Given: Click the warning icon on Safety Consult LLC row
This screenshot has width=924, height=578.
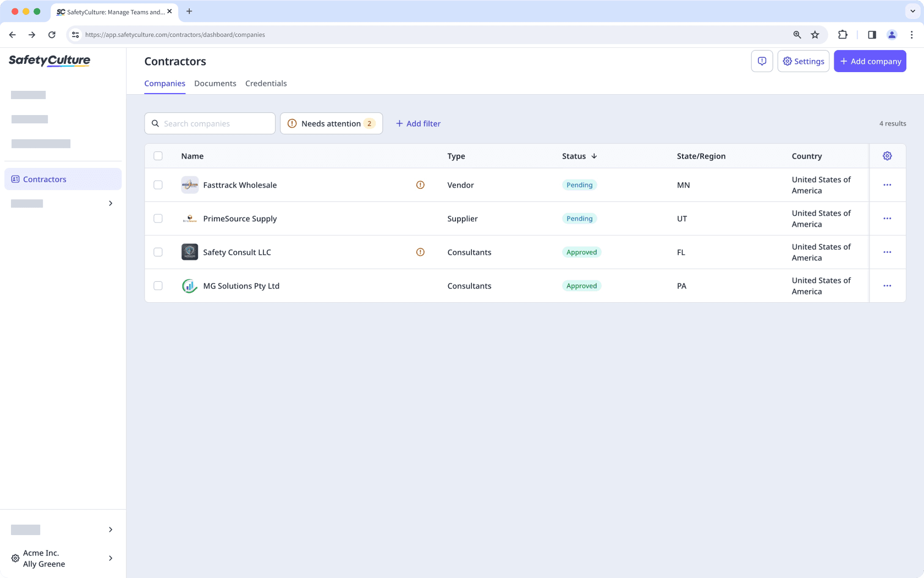Looking at the screenshot, I should click(x=420, y=252).
